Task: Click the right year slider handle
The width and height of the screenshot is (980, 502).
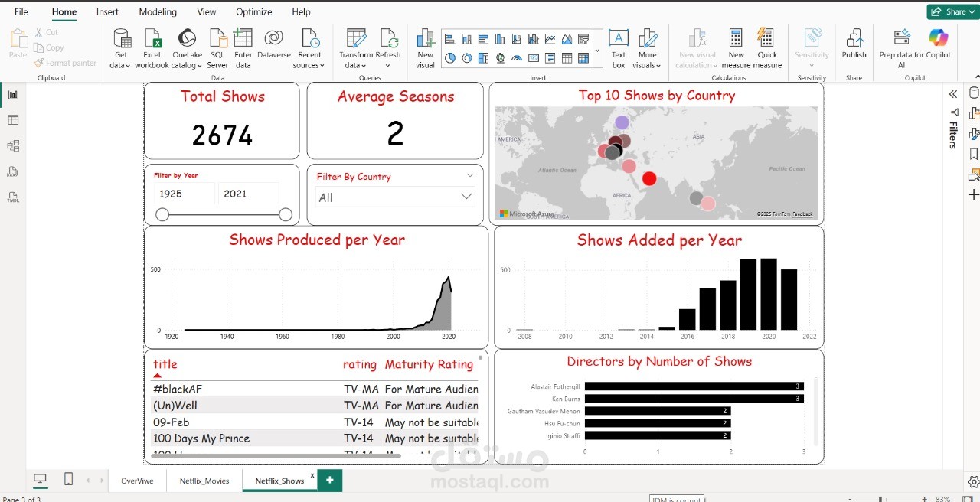Action: pos(286,214)
